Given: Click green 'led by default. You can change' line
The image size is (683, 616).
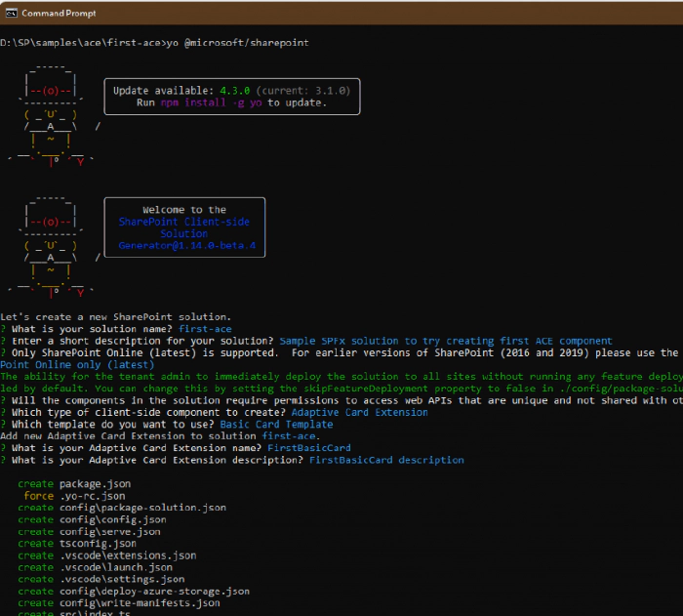Looking at the screenshot, I should point(341,389).
